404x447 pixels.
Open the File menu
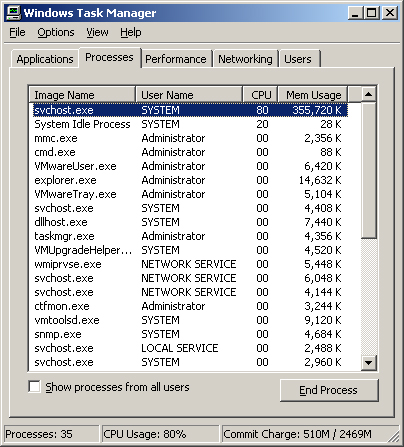[17, 32]
